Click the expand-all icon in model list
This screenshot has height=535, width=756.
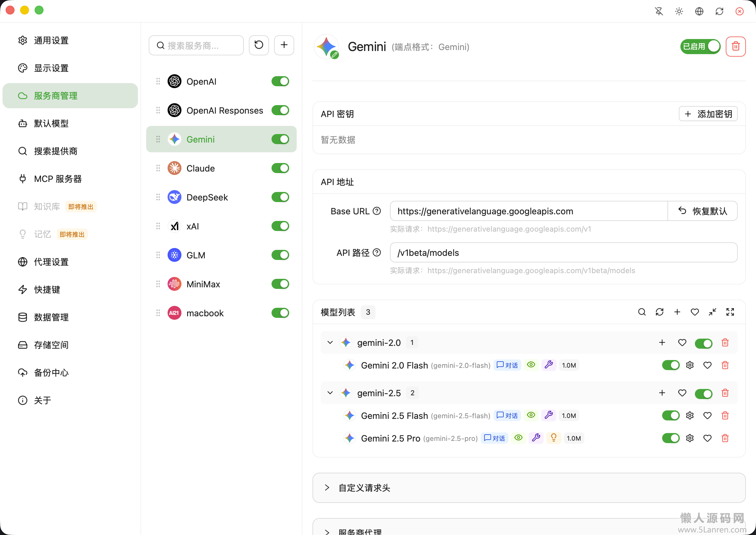tap(730, 312)
